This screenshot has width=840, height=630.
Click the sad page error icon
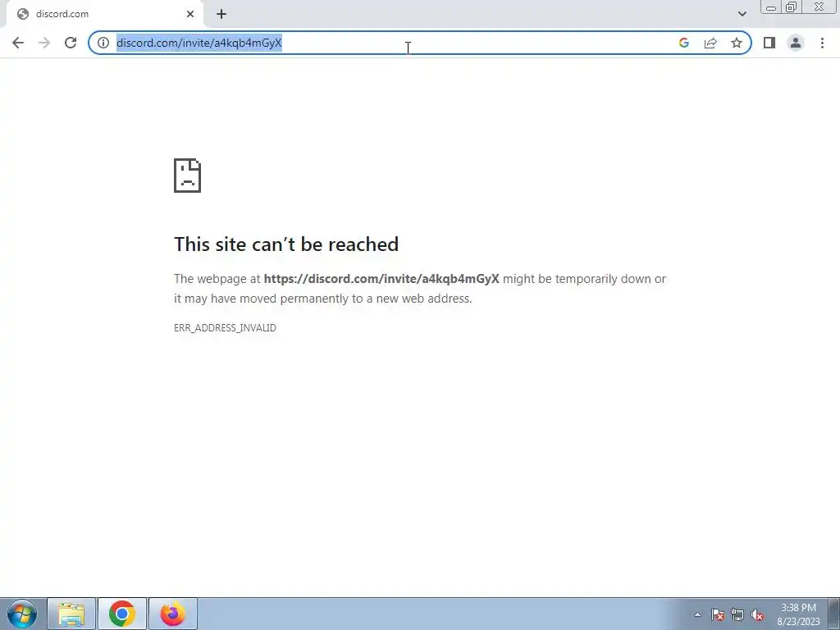(188, 176)
